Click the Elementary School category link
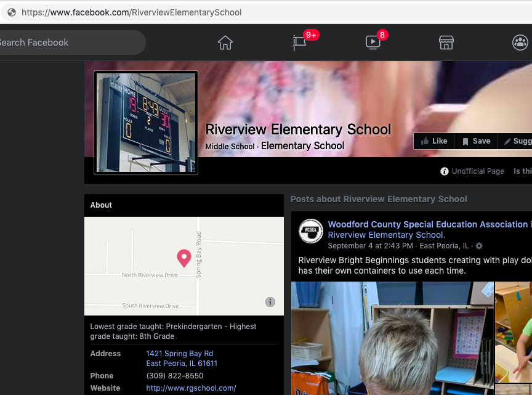Image resolution: width=532 pixels, height=395 pixels. click(302, 145)
